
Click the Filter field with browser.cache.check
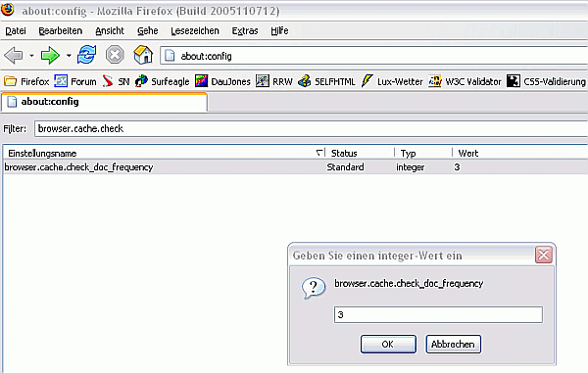point(311,129)
